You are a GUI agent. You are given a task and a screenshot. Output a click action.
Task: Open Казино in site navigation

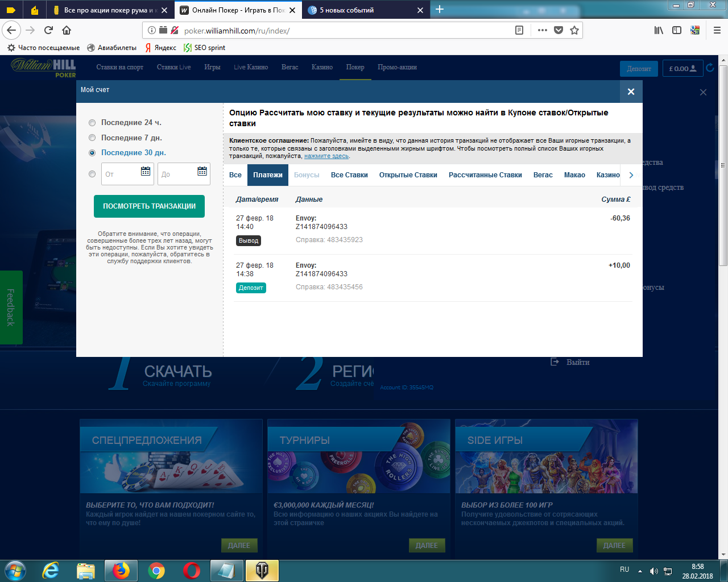click(x=322, y=67)
